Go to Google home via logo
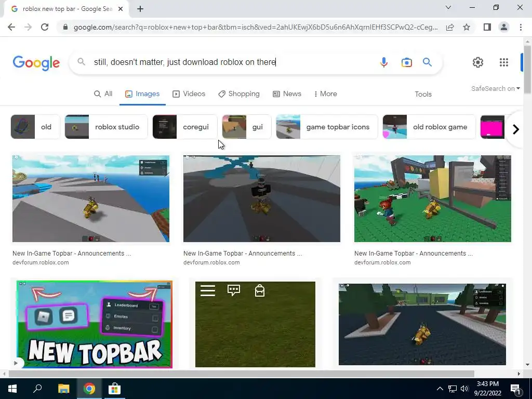 (x=36, y=63)
